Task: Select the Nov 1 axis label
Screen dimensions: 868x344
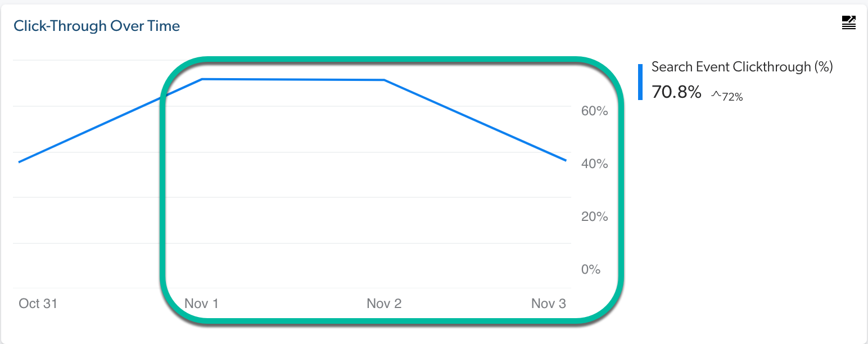Action: [201, 303]
